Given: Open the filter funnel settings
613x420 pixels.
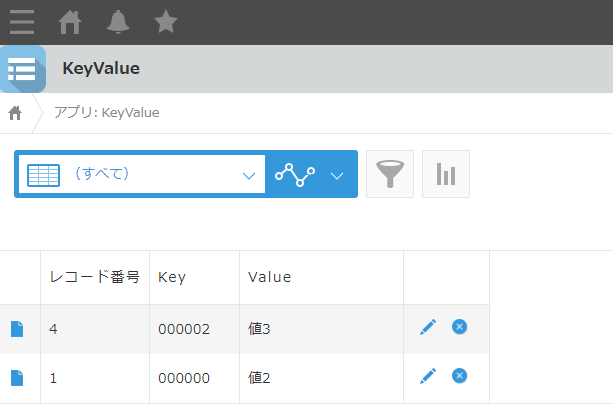Looking at the screenshot, I should pyautogui.click(x=390, y=174).
